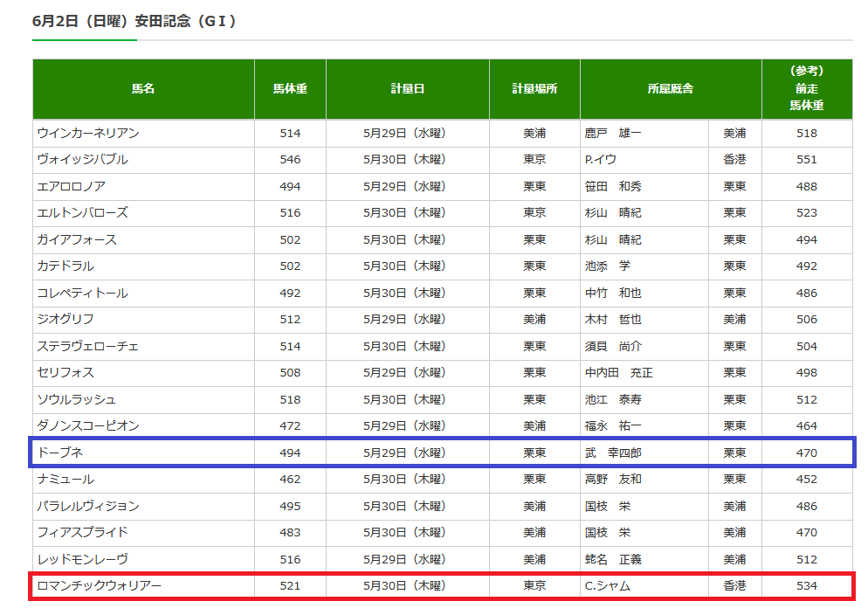The height and width of the screenshot is (615, 868).
Task: Select horse name ソウルラッシュ
Action: click(76, 400)
